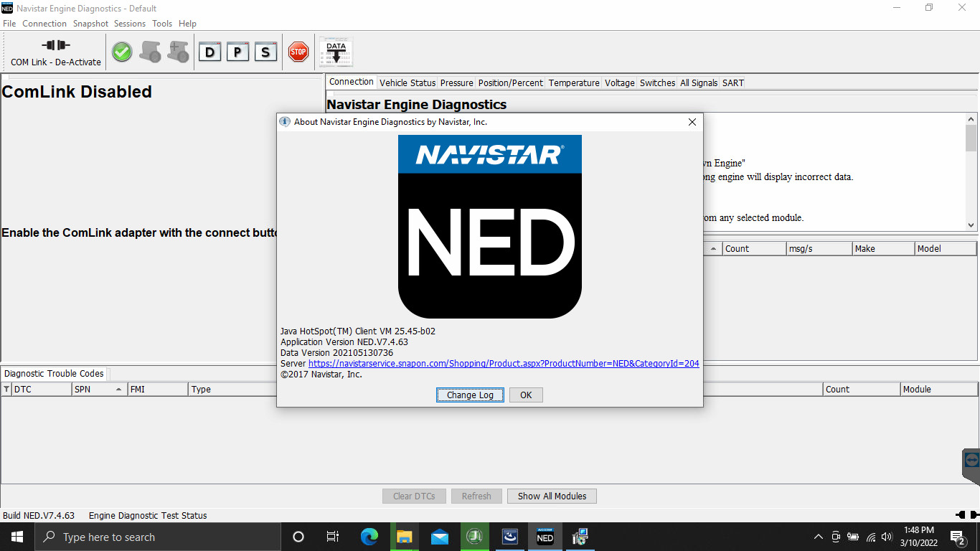
Task: Click scroll up arrow in connection text panel
Action: coord(971,120)
